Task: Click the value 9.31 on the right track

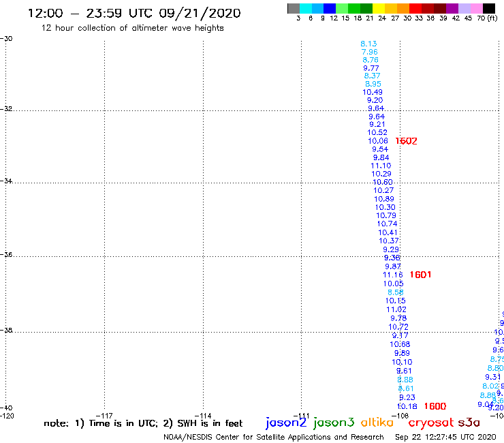Action: pyautogui.click(x=492, y=377)
